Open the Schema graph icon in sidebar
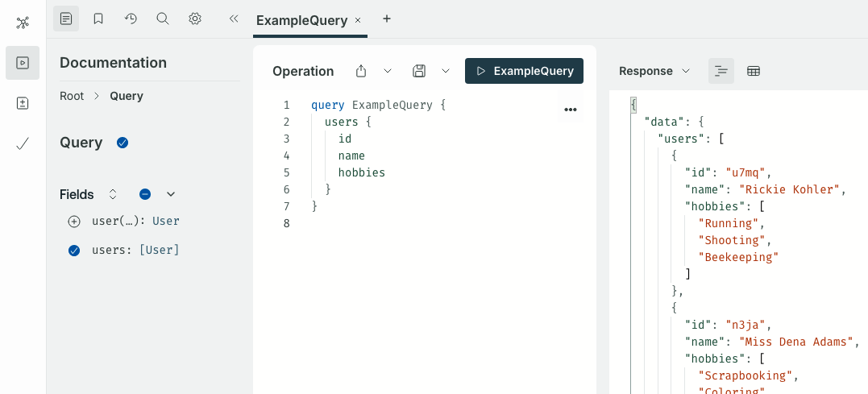This screenshot has width=868, height=394. pyautogui.click(x=22, y=23)
